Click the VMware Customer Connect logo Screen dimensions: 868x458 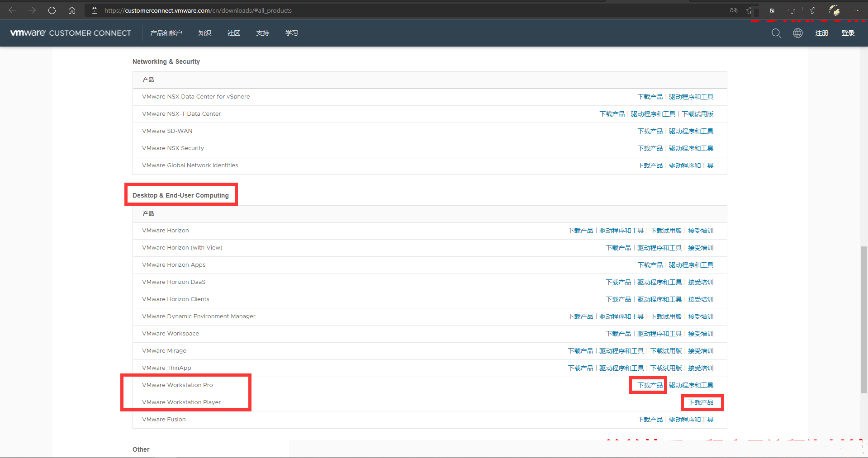click(71, 33)
